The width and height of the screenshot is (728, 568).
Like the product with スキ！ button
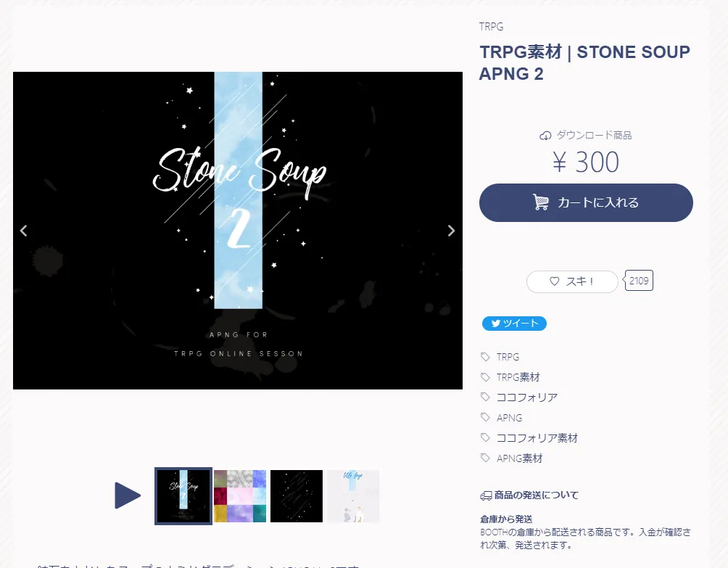572,281
